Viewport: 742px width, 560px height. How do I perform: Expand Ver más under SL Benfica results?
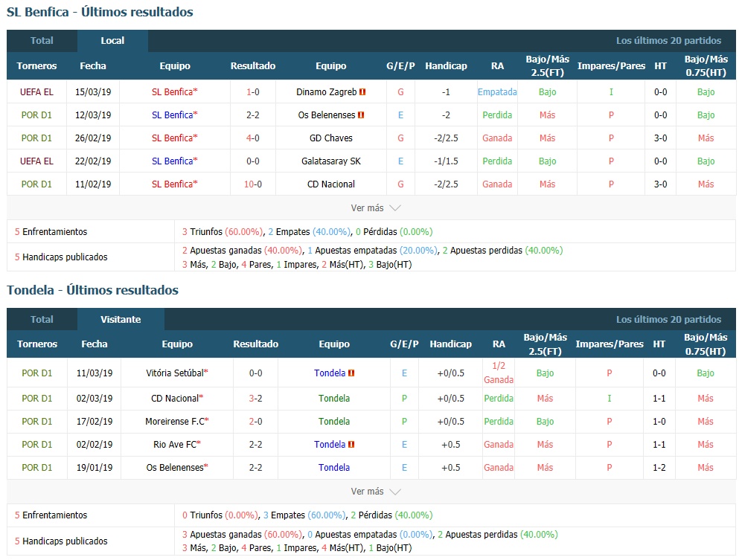(x=376, y=208)
